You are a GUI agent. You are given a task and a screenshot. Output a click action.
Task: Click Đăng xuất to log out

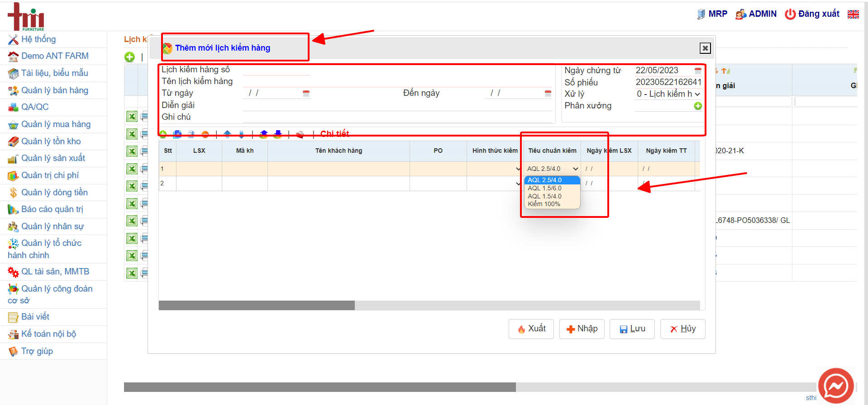[812, 14]
